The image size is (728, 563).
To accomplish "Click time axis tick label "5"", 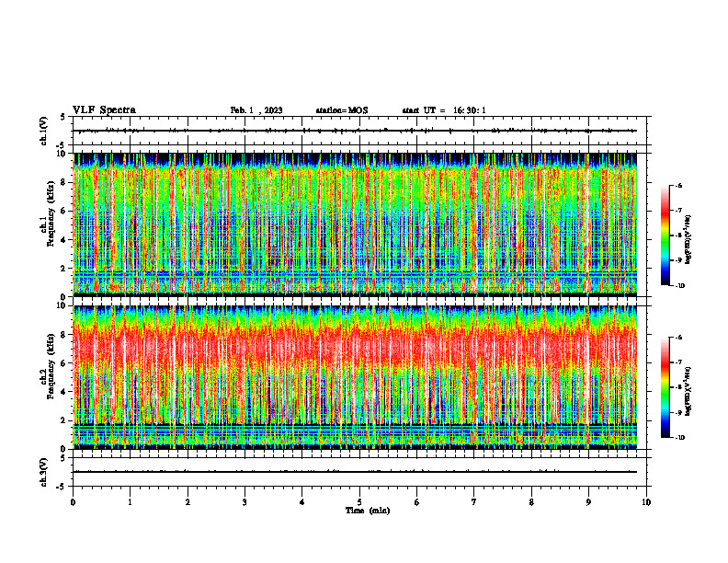I will click(359, 502).
